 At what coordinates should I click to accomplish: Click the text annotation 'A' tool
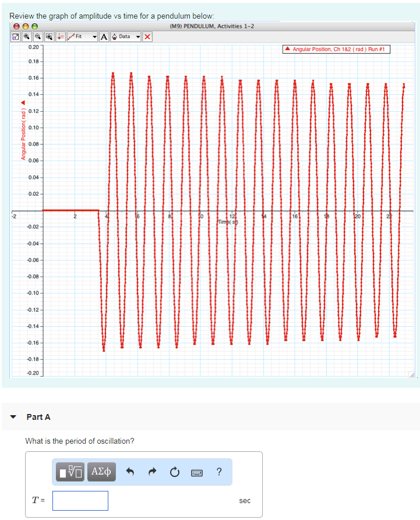(104, 37)
